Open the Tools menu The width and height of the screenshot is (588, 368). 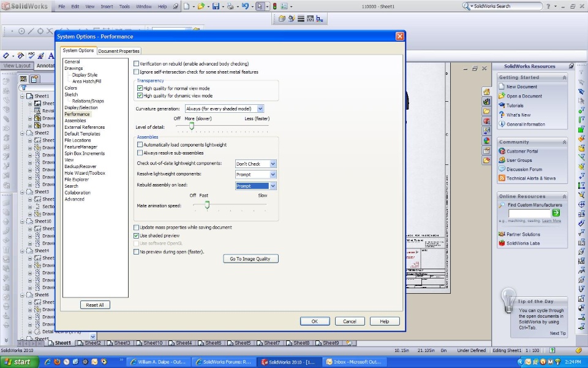pos(124,6)
